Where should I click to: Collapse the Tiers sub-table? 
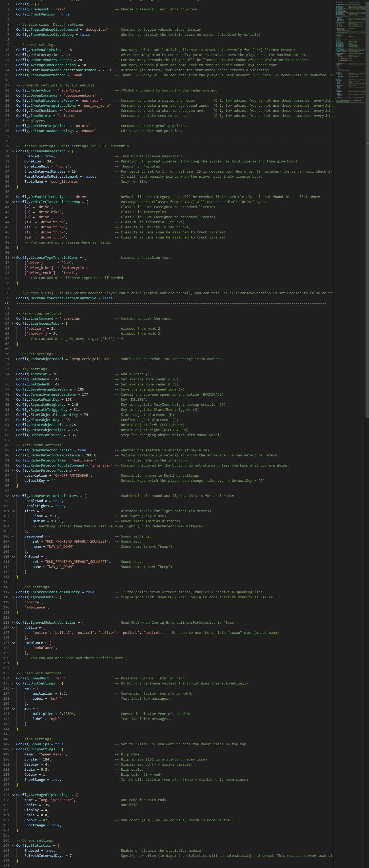pyautogui.click(x=13, y=511)
